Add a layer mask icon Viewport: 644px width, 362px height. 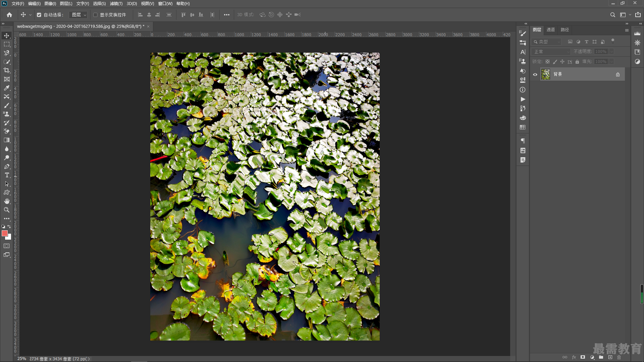coord(583,357)
